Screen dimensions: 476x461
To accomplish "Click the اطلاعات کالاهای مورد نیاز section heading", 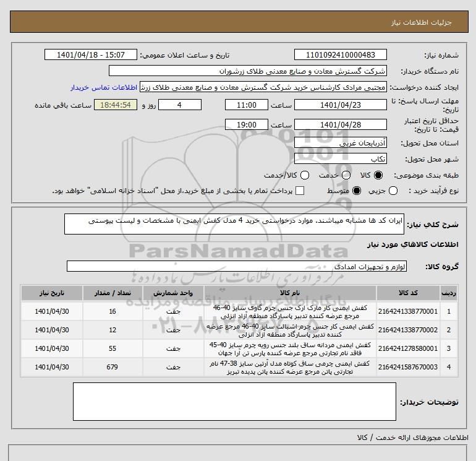I will 413,244.
